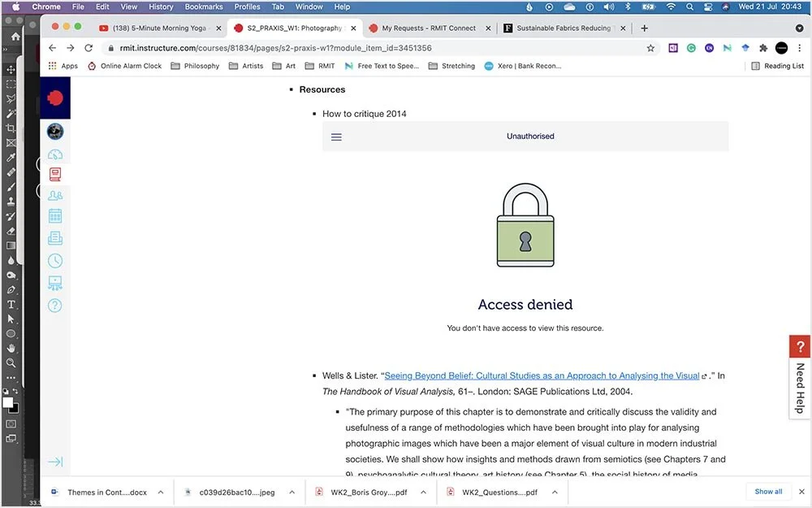Viewport: 812px width, 508px height.
Task: Open the Philosophy bookmarks folder
Action: (x=195, y=66)
